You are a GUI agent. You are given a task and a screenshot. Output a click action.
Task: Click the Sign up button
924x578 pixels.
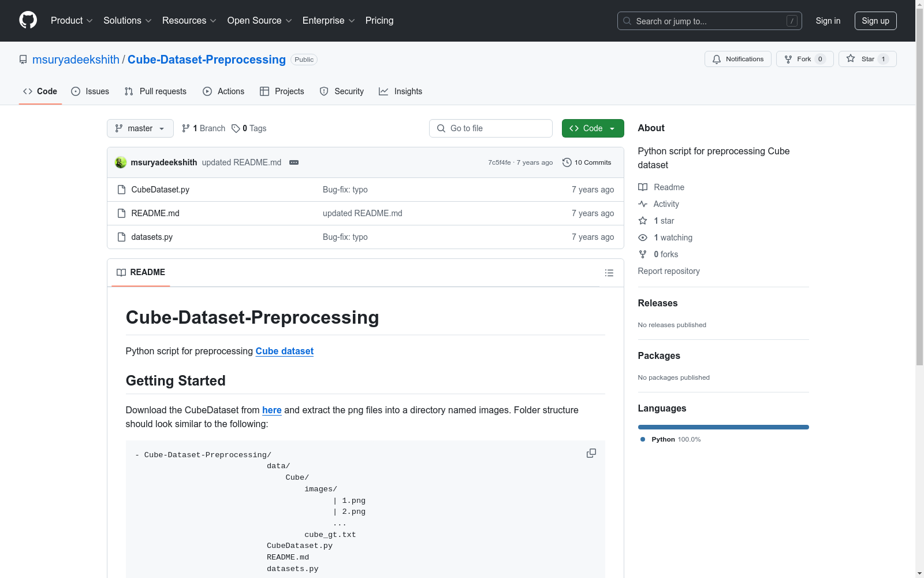click(x=875, y=21)
